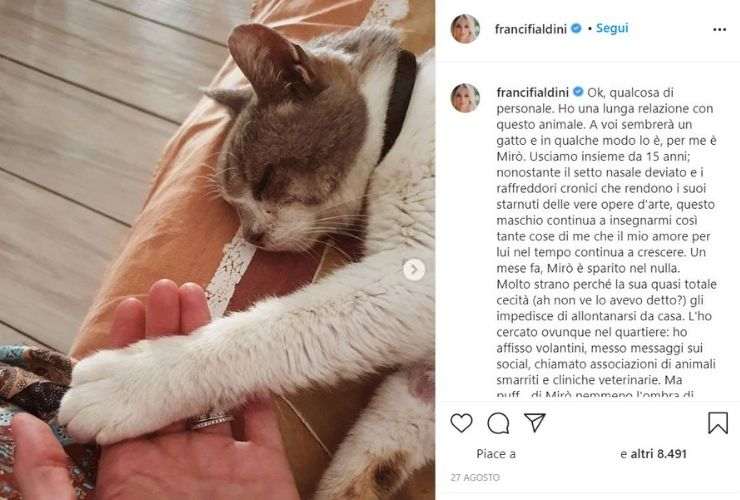Click verified badge next to caption username
Viewport: 740px width, 500px height.
coord(578,92)
